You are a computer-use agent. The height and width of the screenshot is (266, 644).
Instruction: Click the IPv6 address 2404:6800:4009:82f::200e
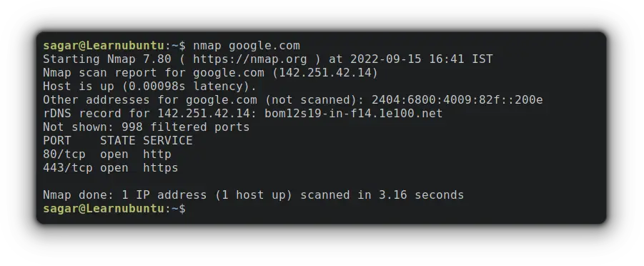(x=457, y=100)
